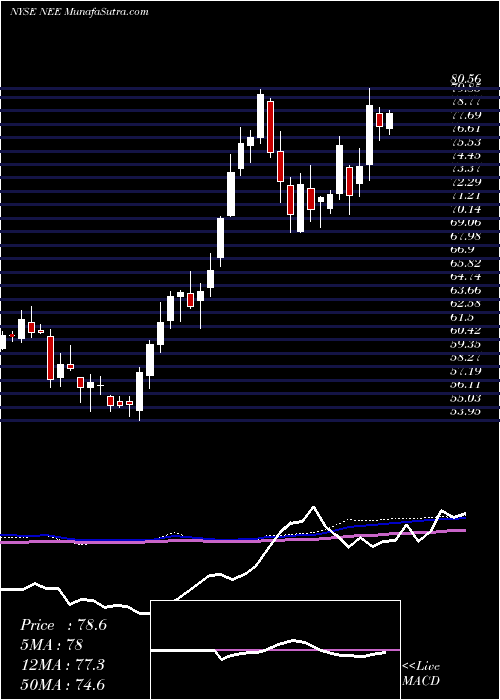
Task: Click the 71.21 price axis label
Action: 465,196
